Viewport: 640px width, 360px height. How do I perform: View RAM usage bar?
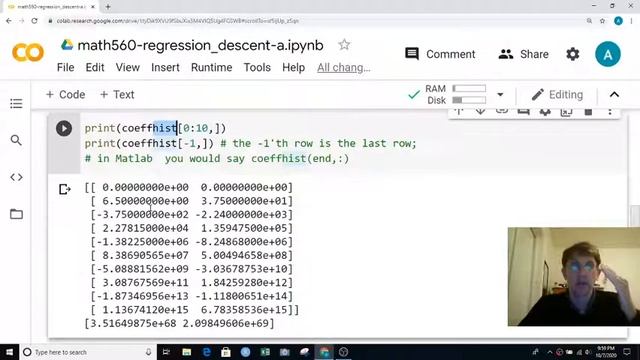tap(469, 89)
